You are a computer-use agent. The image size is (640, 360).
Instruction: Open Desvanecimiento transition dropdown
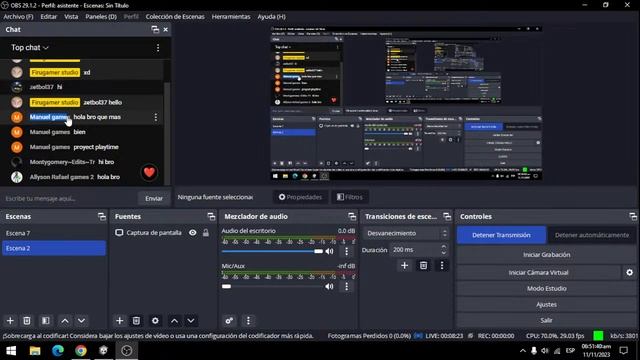(406, 233)
